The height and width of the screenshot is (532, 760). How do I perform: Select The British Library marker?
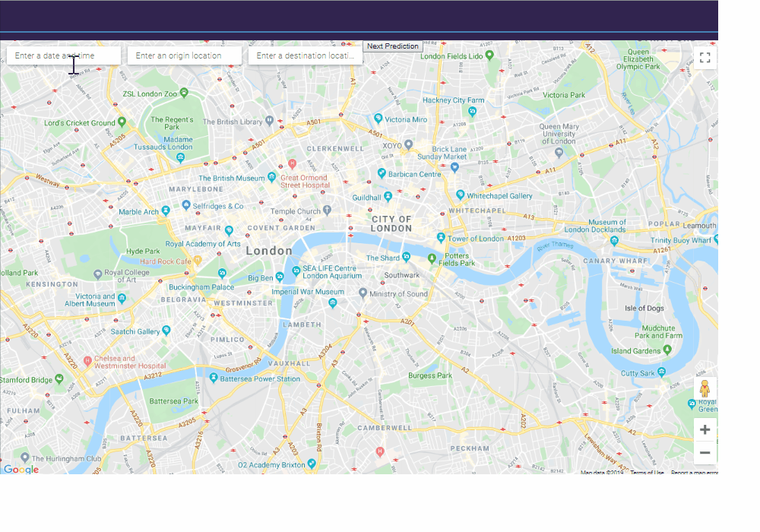click(270, 120)
